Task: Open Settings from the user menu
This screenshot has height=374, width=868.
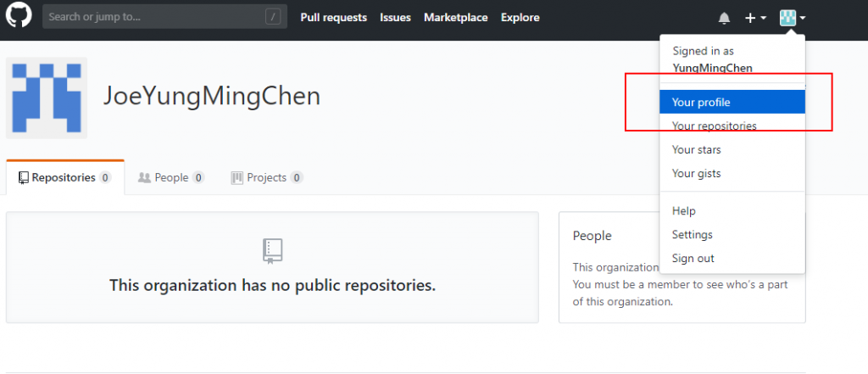Action: coord(732,234)
